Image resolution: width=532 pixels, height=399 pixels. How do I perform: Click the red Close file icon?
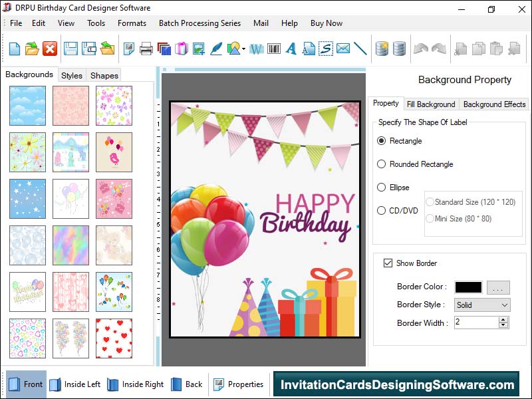(50, 49)
